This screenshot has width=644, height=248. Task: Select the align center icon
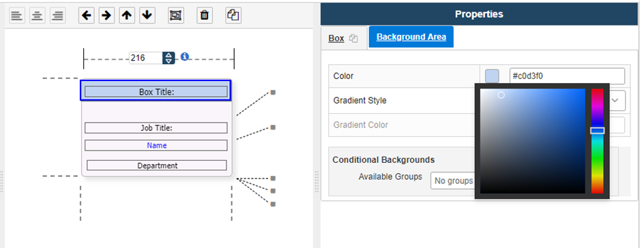click(38, 16)
